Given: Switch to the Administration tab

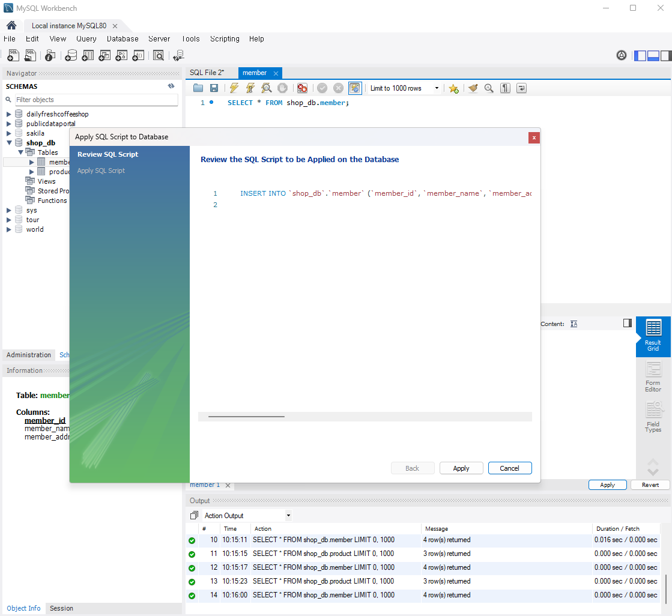Looking at the screenshot, I should [29, 355].
